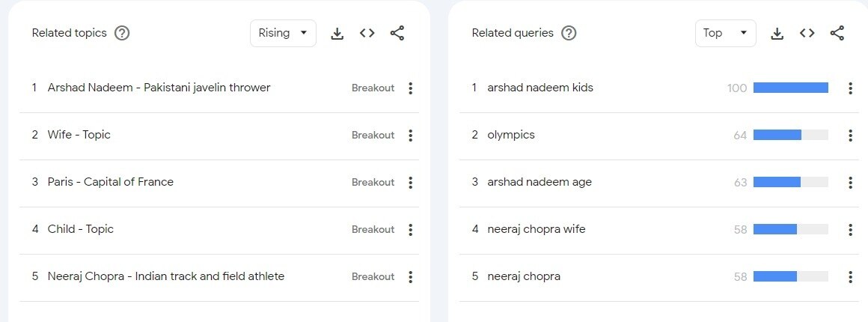
Task: Select Child - Topic row
Action: 80,229
